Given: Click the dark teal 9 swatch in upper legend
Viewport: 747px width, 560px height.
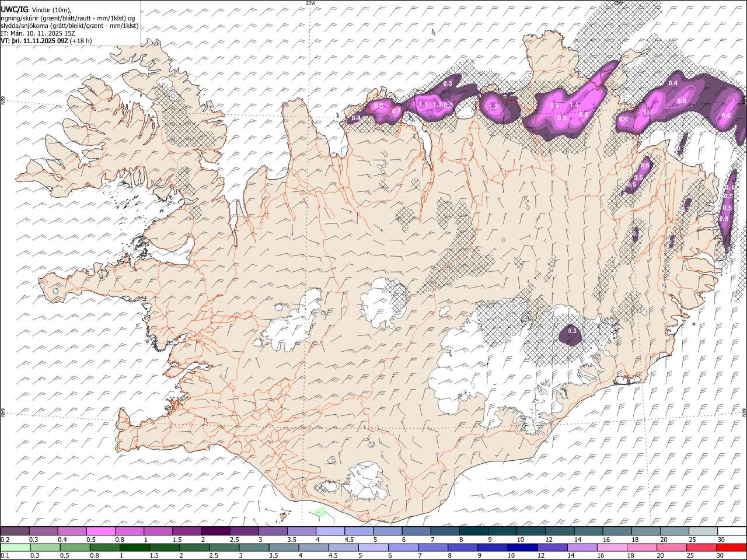Looking at the screenshot, I should [x=502, y=531].
